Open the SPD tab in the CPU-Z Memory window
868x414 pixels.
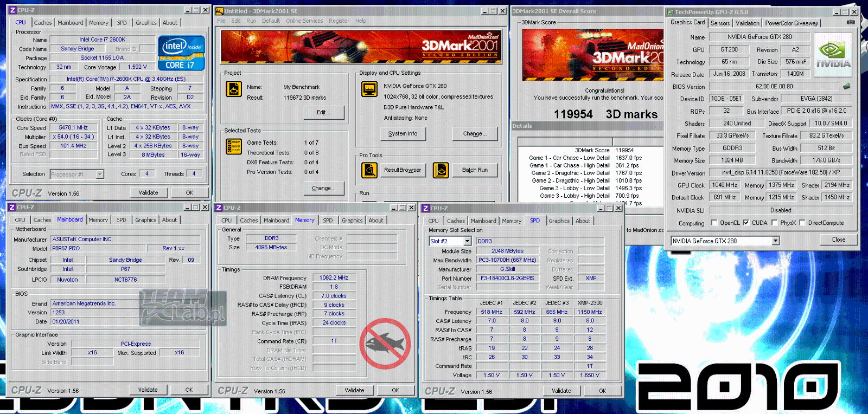[x=328, y=221]
